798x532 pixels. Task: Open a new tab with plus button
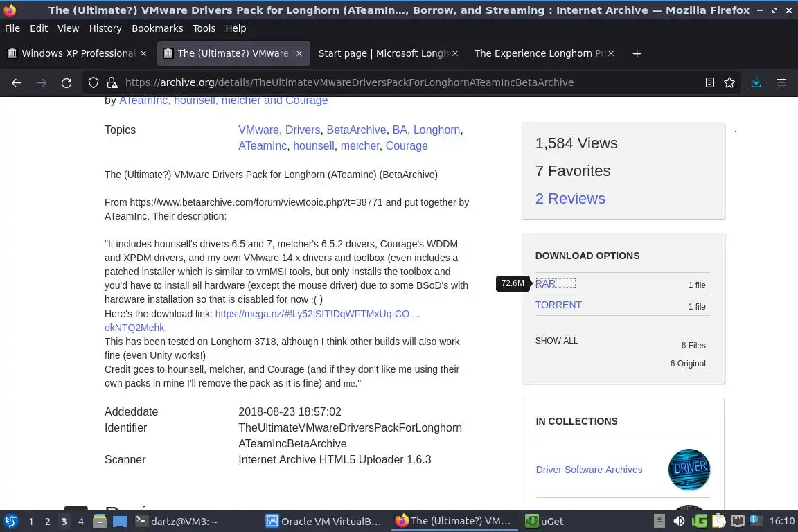pos(637,53)
